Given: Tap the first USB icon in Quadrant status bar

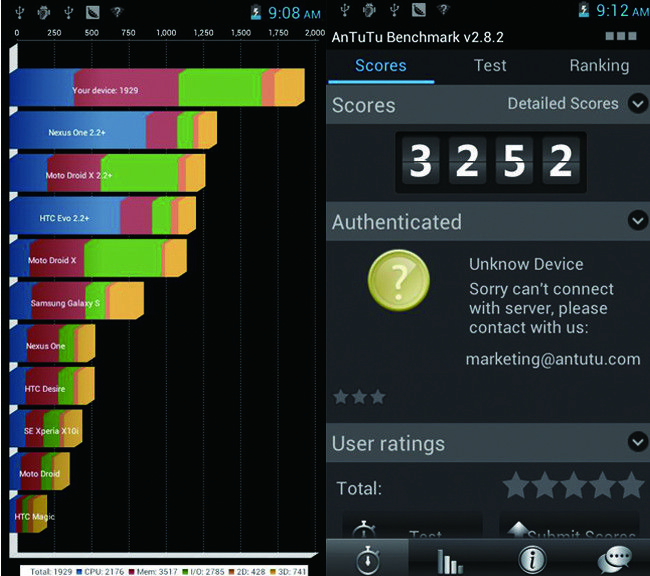Looking at the screenshot, I should 19,12.
